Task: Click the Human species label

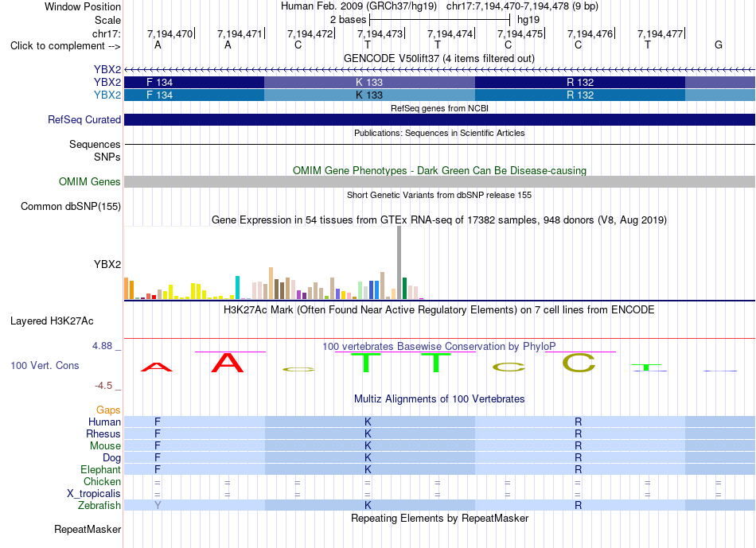Action: pos(104,422)
